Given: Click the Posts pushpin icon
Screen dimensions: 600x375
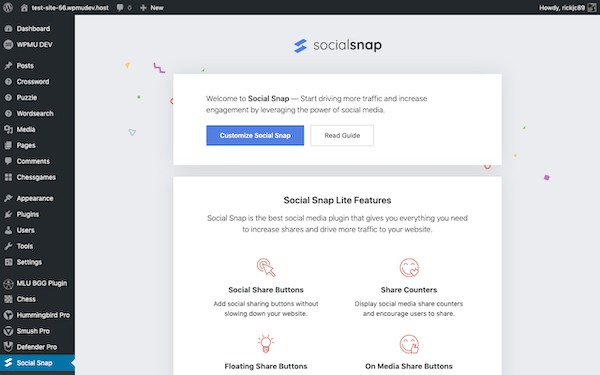Looking at the screenshot, I should coord(8,66).
